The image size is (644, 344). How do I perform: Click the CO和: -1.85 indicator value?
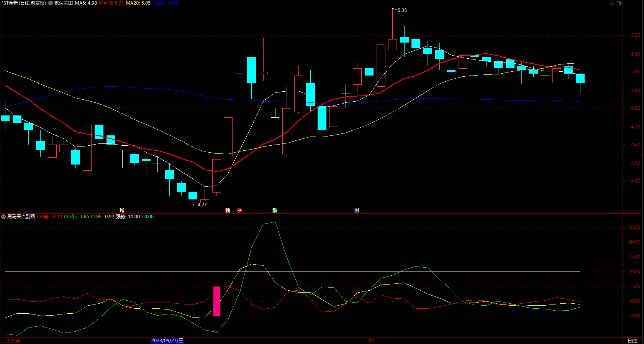[77, 217]
